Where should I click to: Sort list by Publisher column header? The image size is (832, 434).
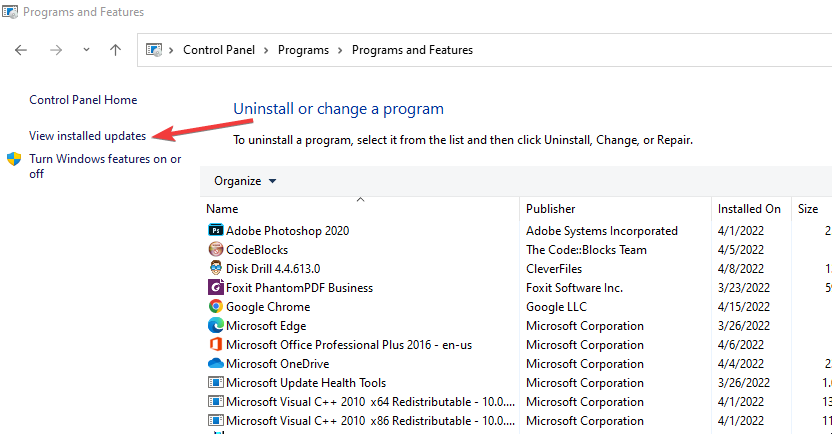[x=551, y=209]
